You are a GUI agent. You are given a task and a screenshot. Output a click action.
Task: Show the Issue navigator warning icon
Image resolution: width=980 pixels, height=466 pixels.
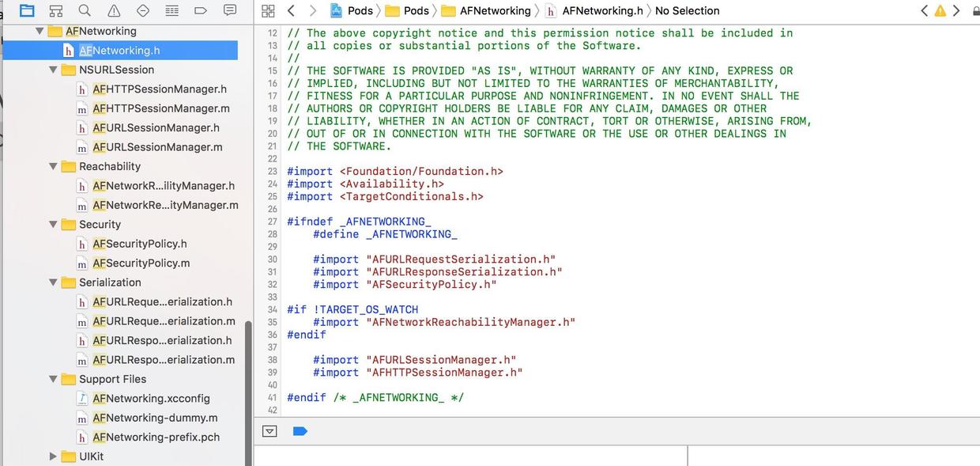[x=114, y=10]
